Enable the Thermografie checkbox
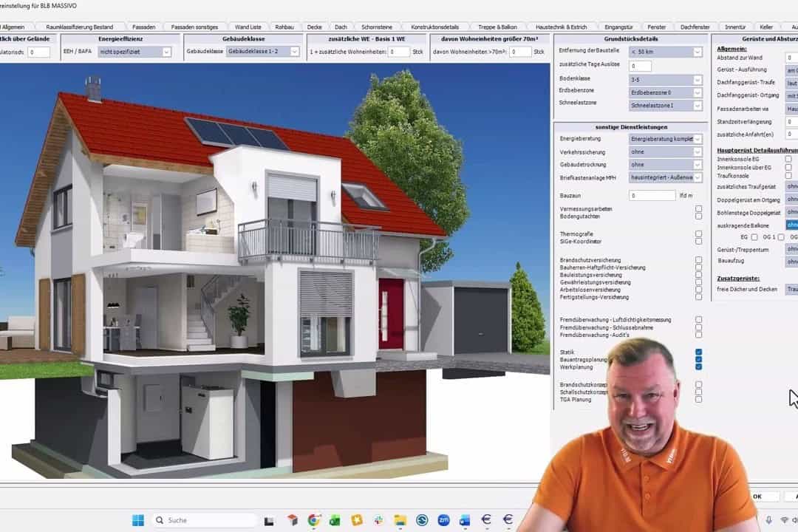 click(698, 234)
